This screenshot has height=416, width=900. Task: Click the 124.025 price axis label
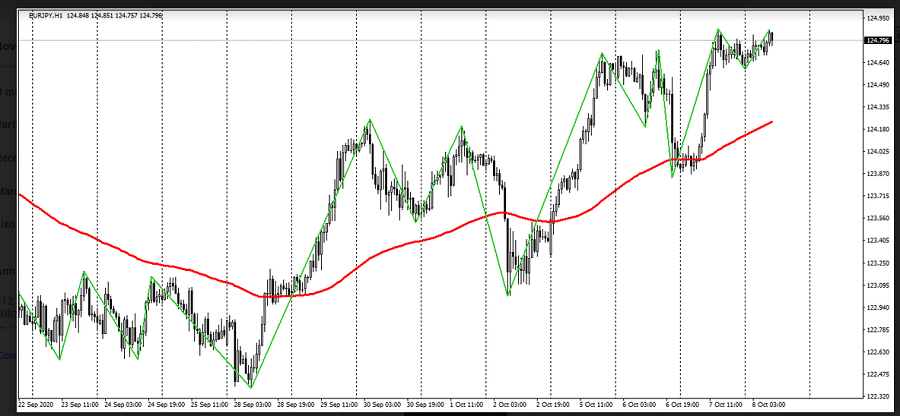click(879, 152)
